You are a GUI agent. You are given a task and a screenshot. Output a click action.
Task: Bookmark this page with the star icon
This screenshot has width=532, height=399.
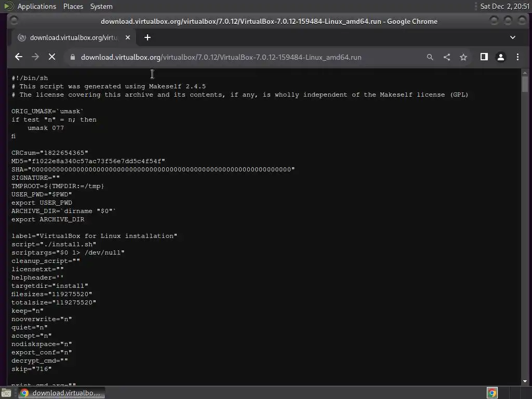[463, 57]
